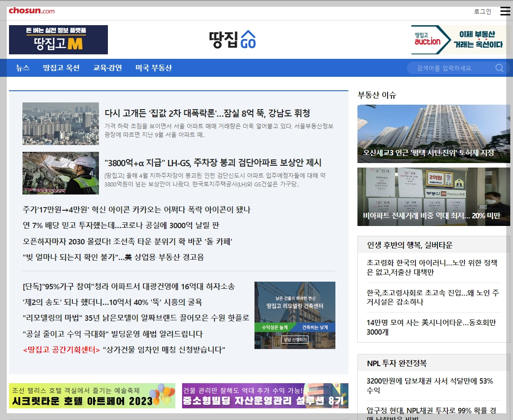The height and width of the screenshot is (420, 513).
Task: Click the 인생 후반의 행복, 실버타운 heading
Action: point(410,245)
